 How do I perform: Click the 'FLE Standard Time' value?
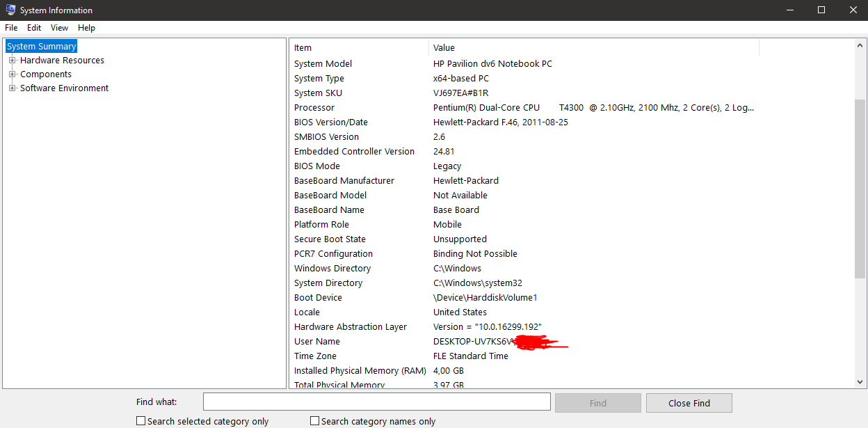click(471, 356)
